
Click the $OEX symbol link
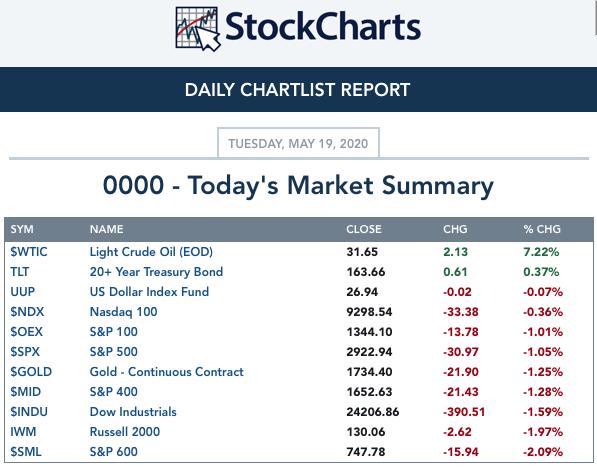[x=27, y=332]
